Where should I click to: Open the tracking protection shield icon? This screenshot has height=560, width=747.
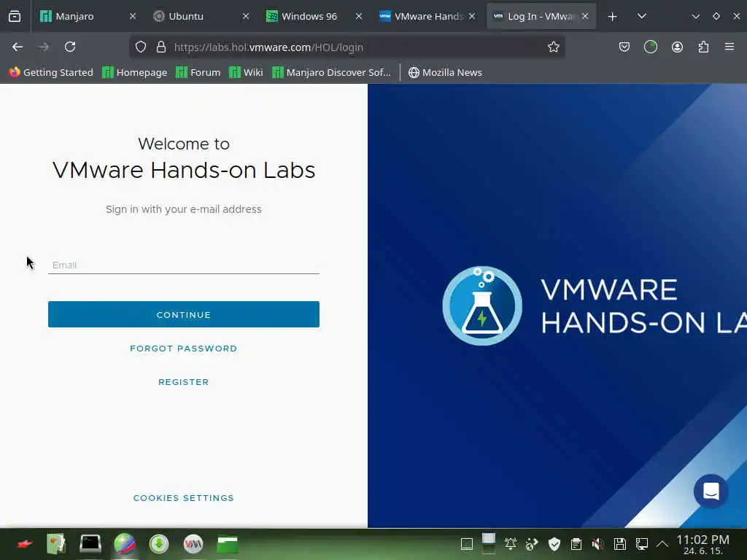(141, 47)
